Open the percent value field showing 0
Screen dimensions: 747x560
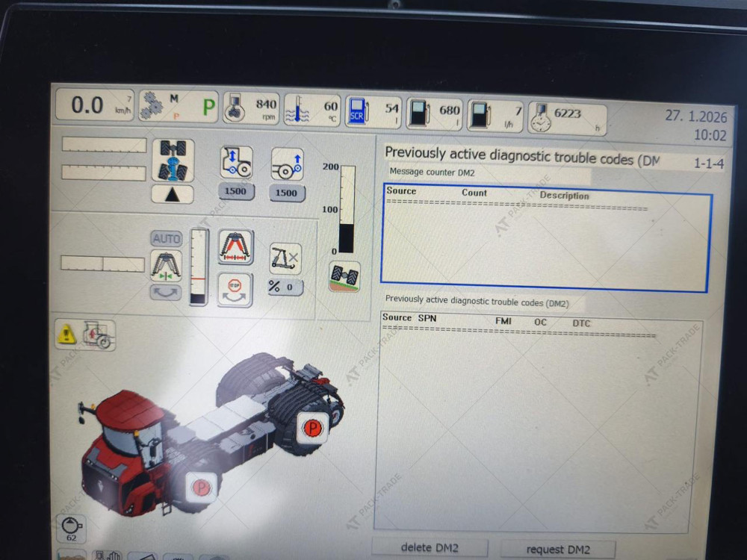(285, 287)
